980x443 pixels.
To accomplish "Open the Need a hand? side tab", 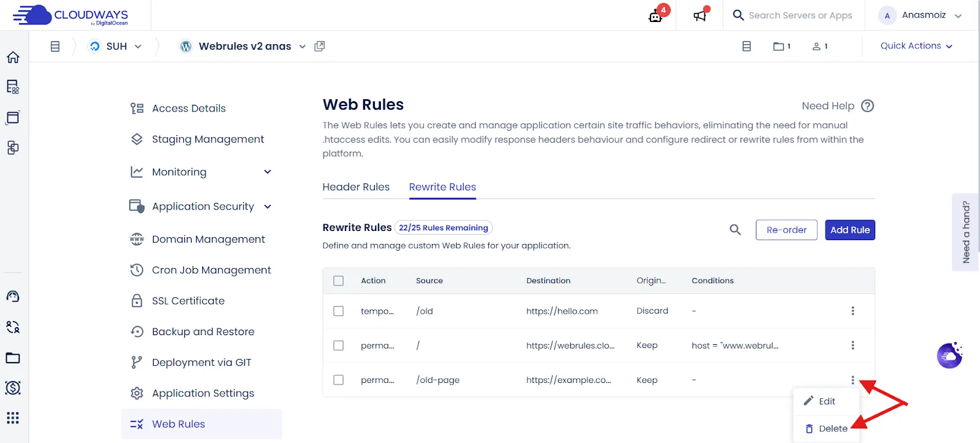I will [966, 232].
